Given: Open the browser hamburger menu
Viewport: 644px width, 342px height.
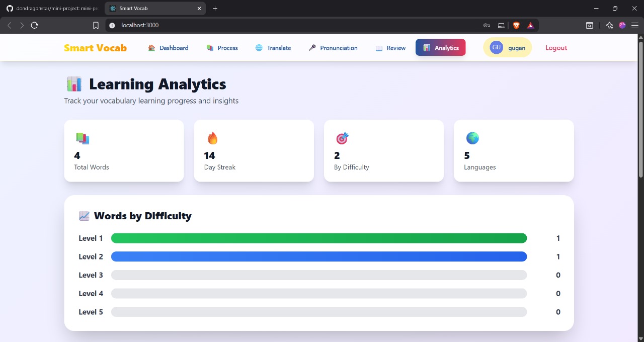Looking at the screenshot, I should click(x=635, y=25).
